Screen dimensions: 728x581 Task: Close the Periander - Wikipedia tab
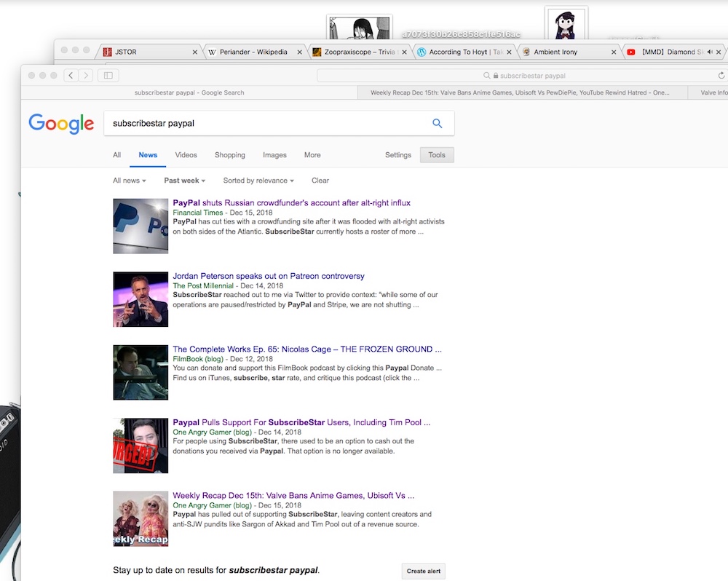[x=299, y=52]
